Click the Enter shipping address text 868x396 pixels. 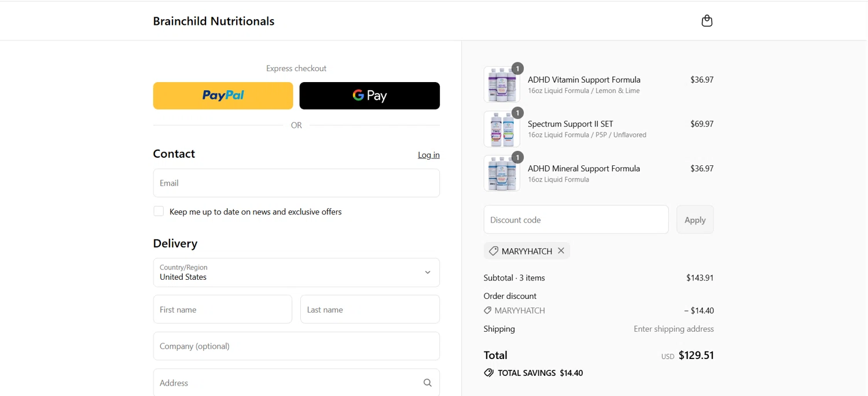pos(674,329)
